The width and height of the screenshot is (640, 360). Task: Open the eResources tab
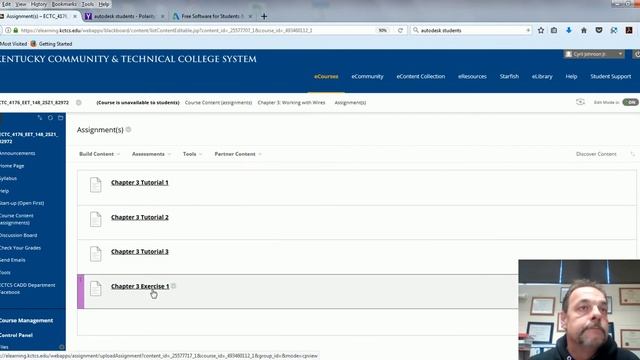(x=472, y=76)
